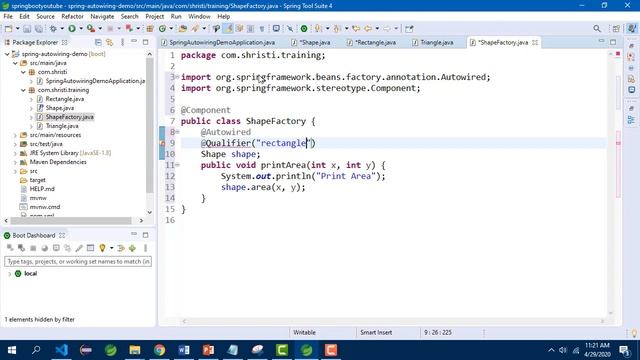Click the Boot Dashboard green plus add icon
640x360 pixels.
tap(132, 248)
